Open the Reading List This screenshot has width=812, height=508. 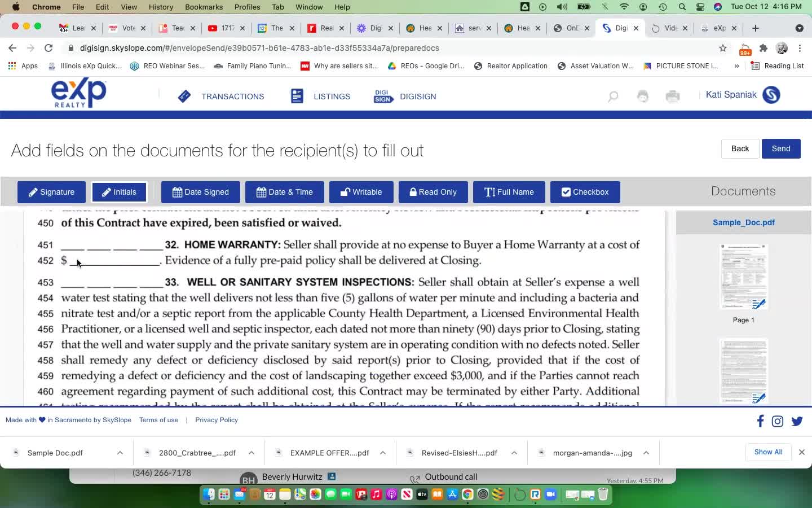778,66
